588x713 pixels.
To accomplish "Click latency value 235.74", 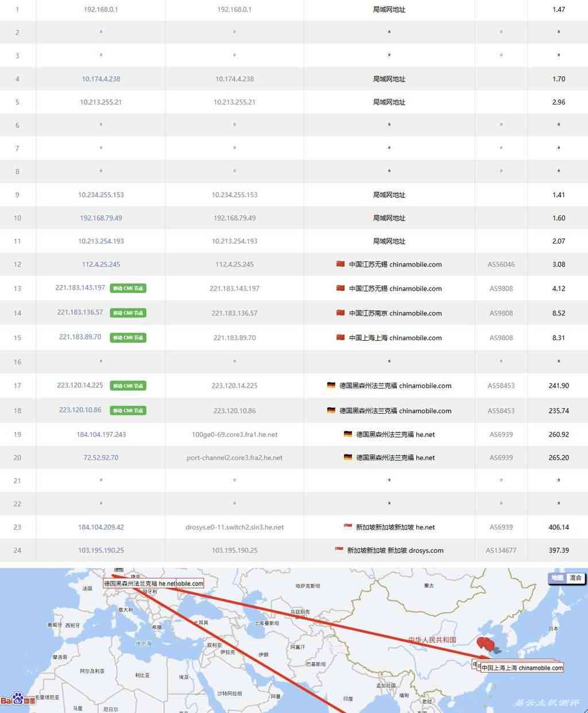I will pos(559,411).
